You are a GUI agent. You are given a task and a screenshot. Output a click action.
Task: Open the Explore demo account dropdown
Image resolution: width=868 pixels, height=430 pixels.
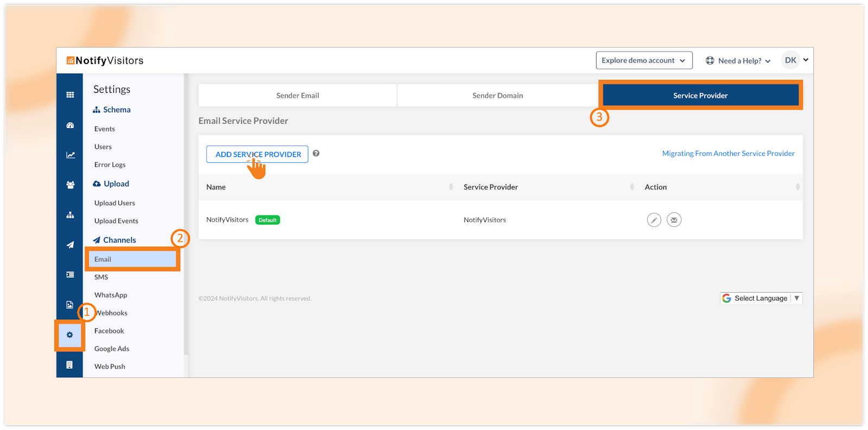[x=644, y=60]
